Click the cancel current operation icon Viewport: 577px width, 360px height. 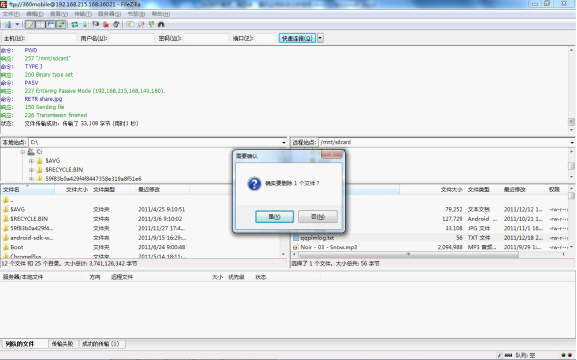point(96,25)
